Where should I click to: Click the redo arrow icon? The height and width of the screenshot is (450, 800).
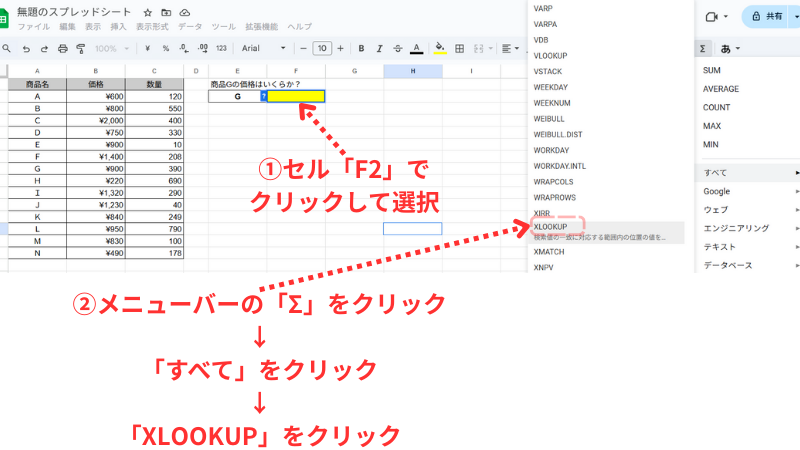coord(44,48)
